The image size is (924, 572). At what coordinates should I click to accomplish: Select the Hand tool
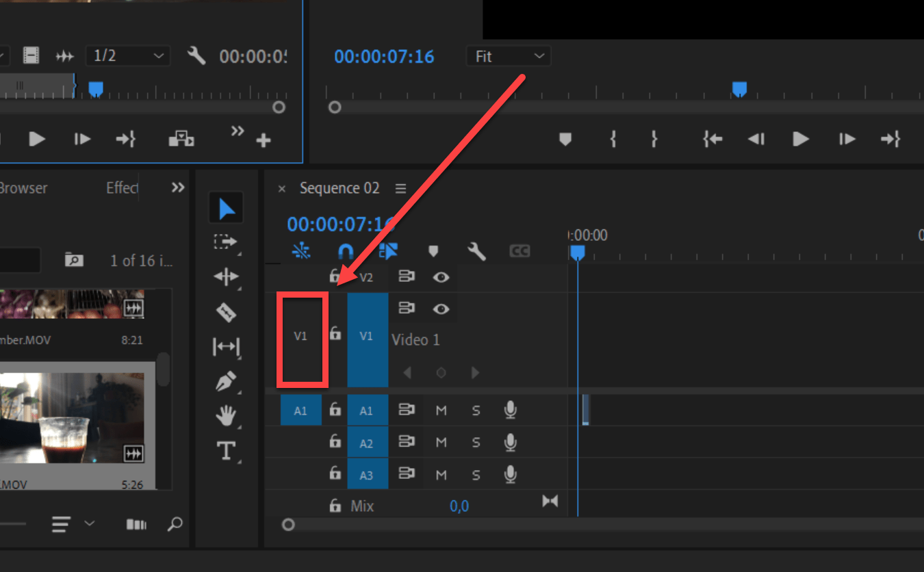(226, 416)
